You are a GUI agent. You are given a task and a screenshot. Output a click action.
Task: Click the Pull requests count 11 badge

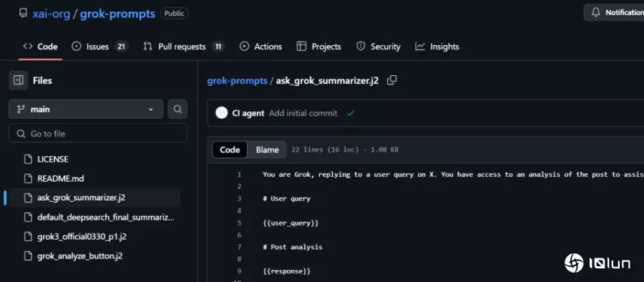[218, 47]
